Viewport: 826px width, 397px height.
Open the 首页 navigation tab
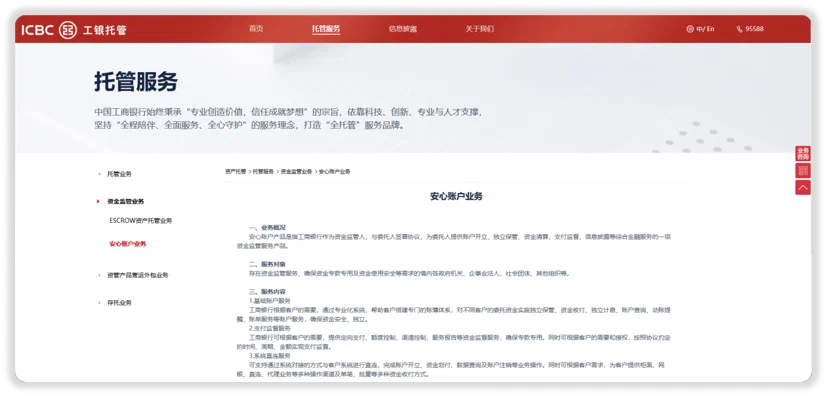point(256,29)
